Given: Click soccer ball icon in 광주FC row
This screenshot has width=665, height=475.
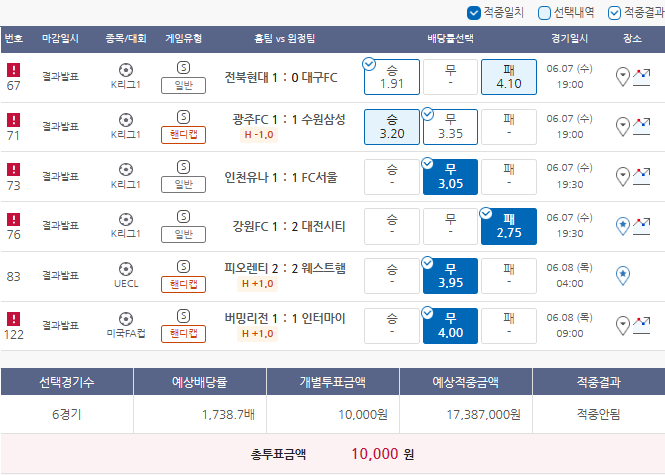Looking at the screenshot, I should (126, 120).
